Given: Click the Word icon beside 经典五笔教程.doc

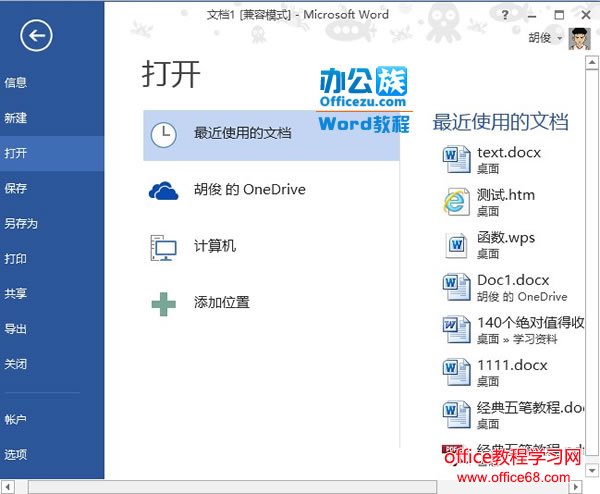Looking at the screenshot, I should [456, 414].
